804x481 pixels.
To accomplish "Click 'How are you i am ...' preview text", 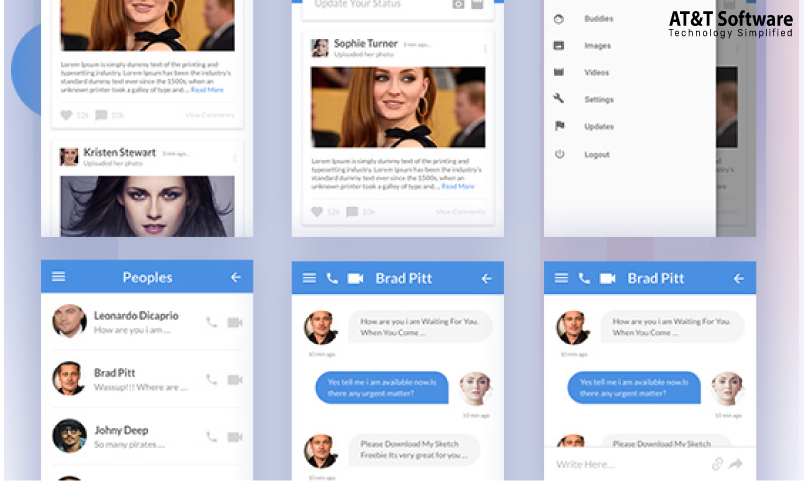I will pyautogui.click(x=132, y=330).
